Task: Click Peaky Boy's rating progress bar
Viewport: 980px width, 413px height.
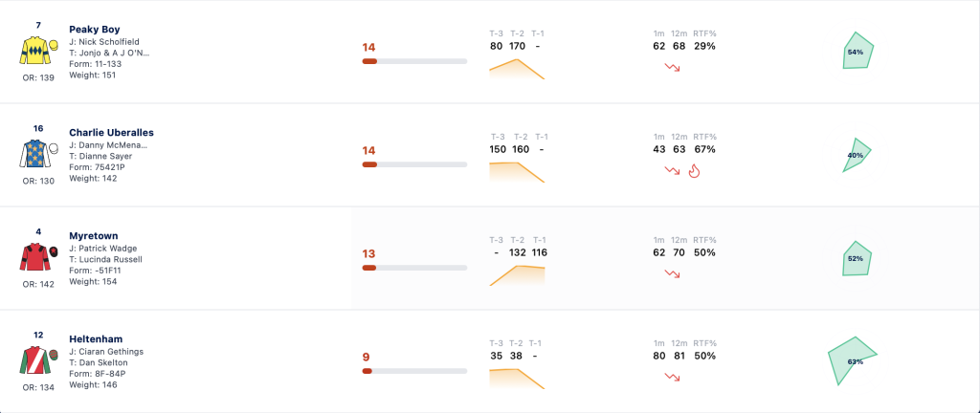Action: (414, 61)
